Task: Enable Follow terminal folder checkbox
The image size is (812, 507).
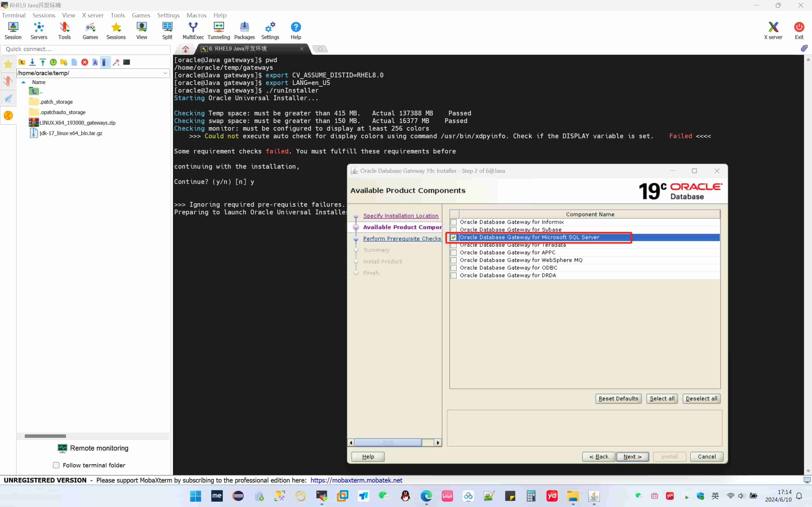Action: 56,465
